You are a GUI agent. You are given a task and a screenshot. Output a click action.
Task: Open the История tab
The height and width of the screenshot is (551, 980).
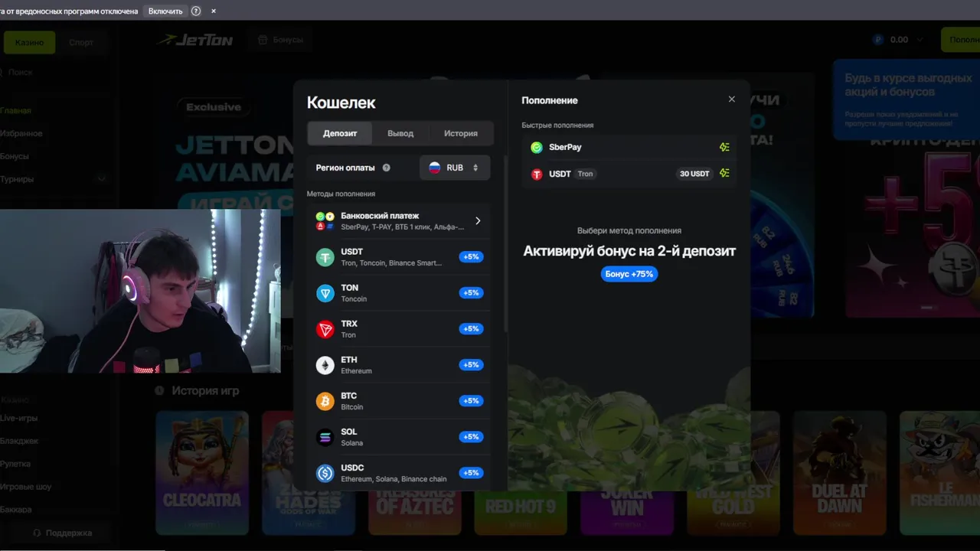pyautogui.click(x=461, y=133)
